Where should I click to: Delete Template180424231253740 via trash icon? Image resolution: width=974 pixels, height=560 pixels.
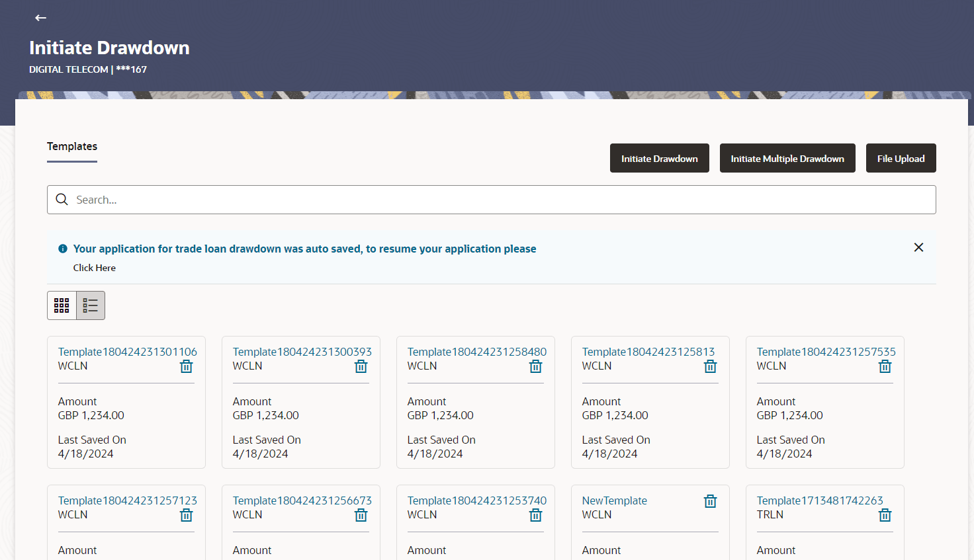(536, 515)
